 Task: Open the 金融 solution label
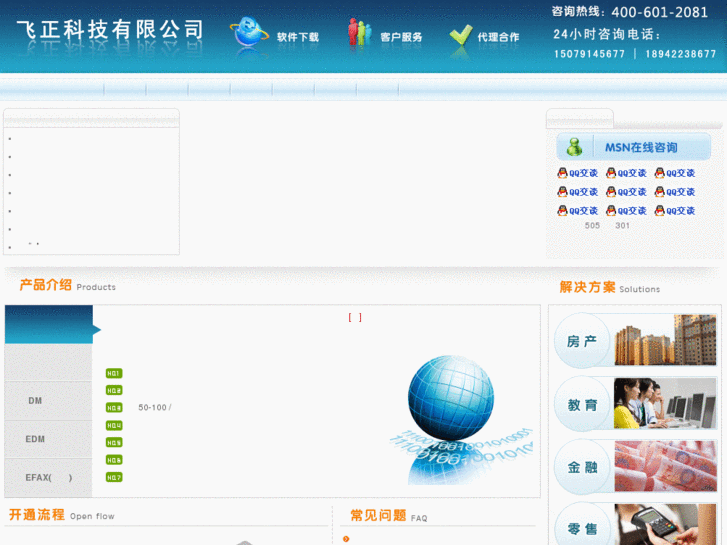[582, 467]
